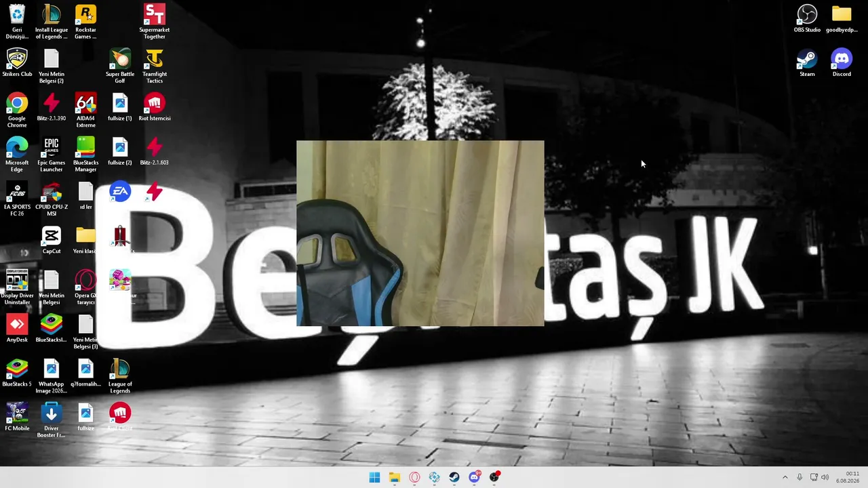Open the Recycle Bin (Geri Dönüşüm) icon
Viewport: 868px width, 488px height.
[x=17, y=22]
